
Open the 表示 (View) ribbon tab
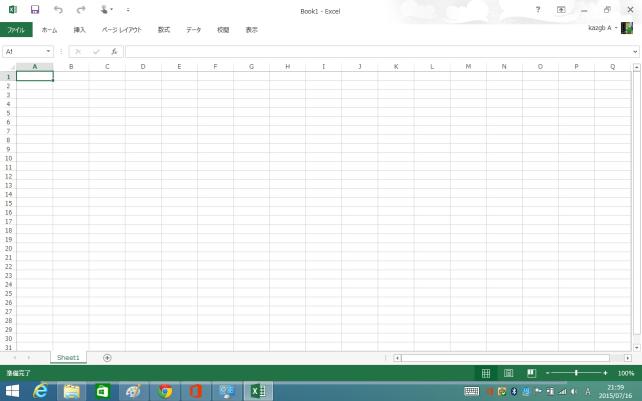tap(251, 30)
